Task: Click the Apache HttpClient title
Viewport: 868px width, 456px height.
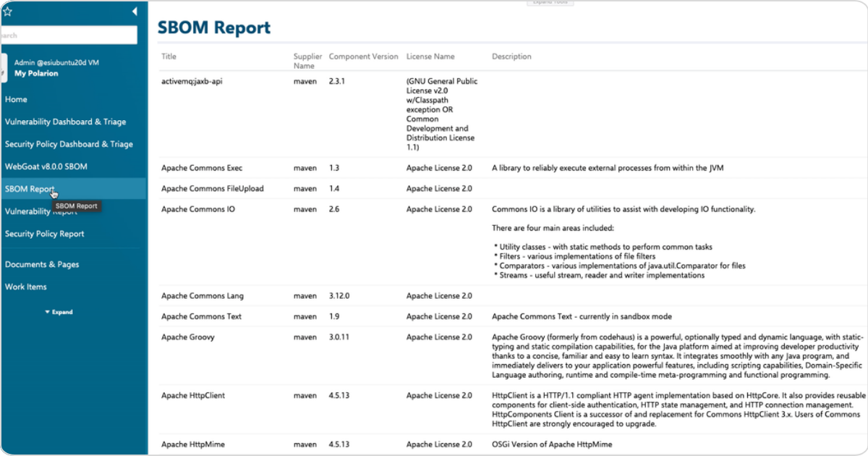Action: pyautogui.click(x=193, y=395)
